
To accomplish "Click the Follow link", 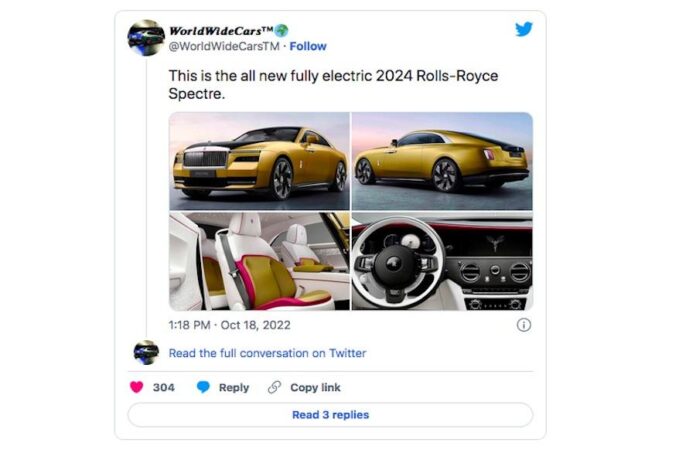I will (x=308, y=46).
